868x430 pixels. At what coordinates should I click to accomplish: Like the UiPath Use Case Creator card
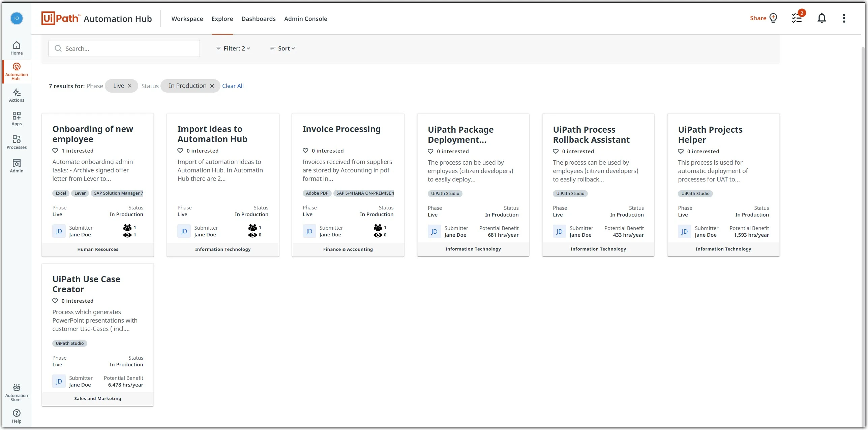tap(55, 301)
